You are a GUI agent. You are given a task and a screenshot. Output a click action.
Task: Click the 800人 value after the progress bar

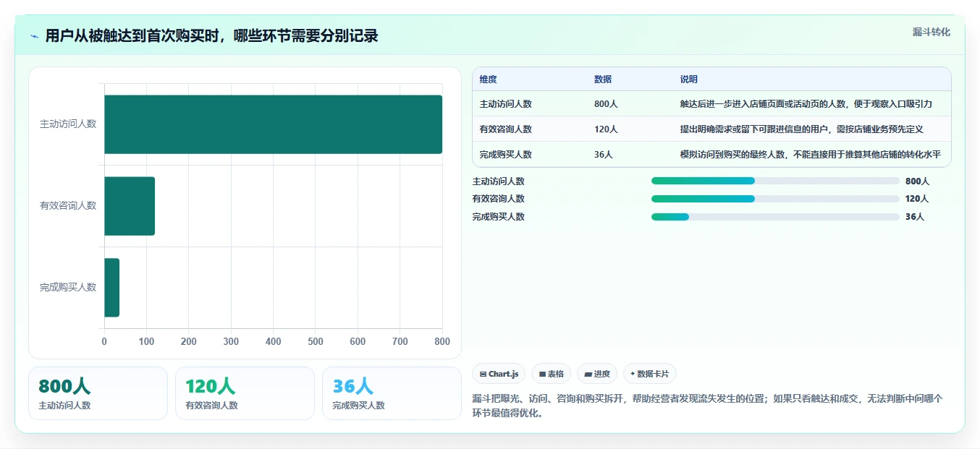917,181
